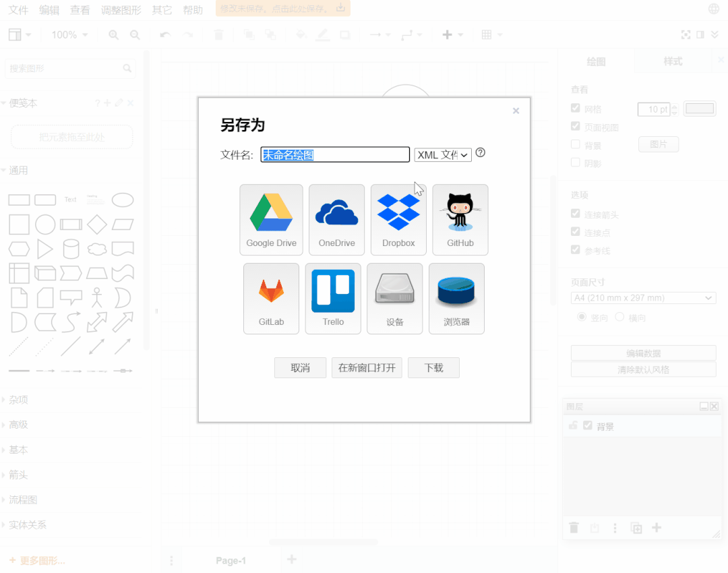Click 编辑数据 button
Viewport: 728px width, 573px height.
pos(644,353)
